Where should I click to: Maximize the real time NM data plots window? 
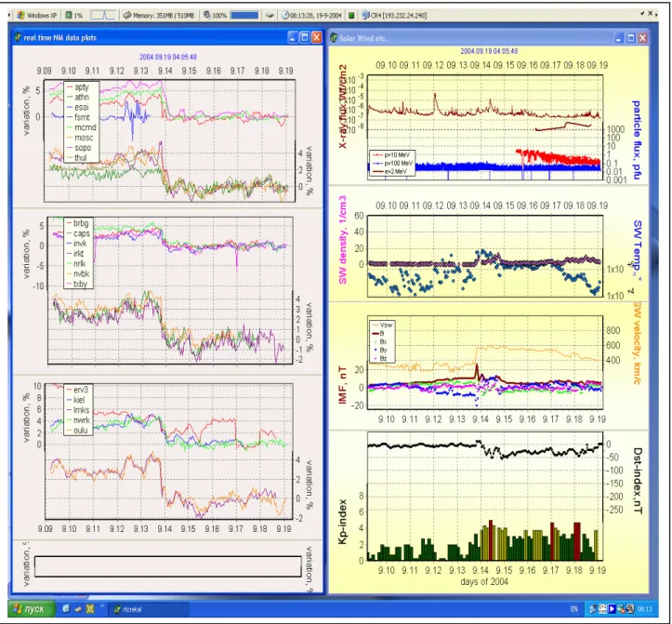(305, 38)
